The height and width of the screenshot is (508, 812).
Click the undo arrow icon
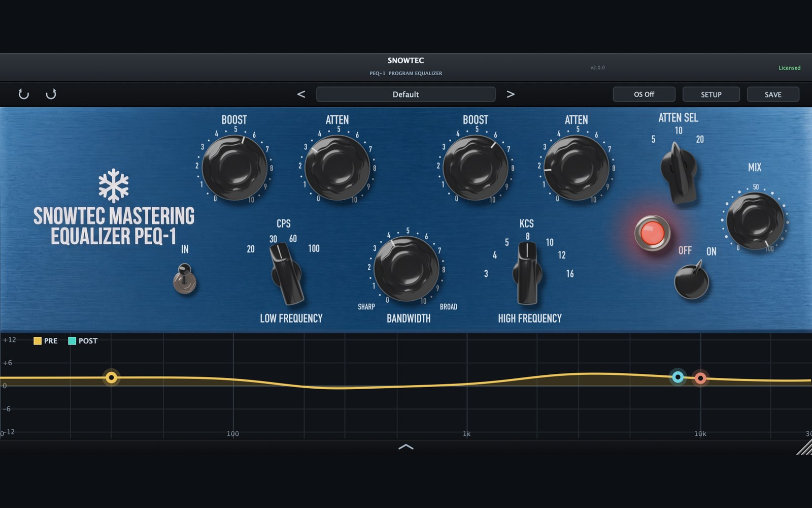tap(23, 94)
